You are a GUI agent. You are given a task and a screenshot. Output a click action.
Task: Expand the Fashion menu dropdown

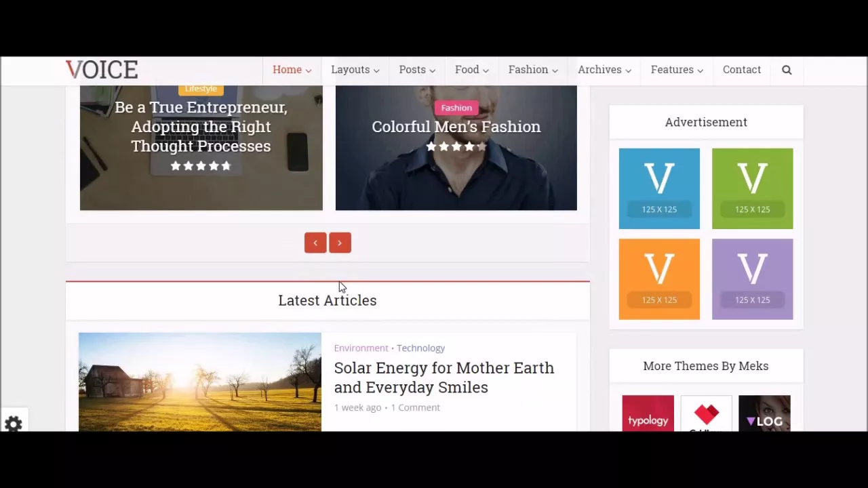[x=533, y=70]
